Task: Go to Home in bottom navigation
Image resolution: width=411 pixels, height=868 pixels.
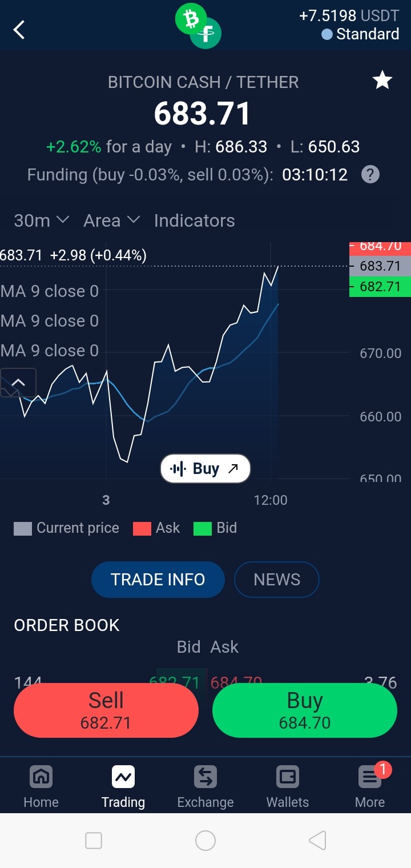Action: point(41,786)
